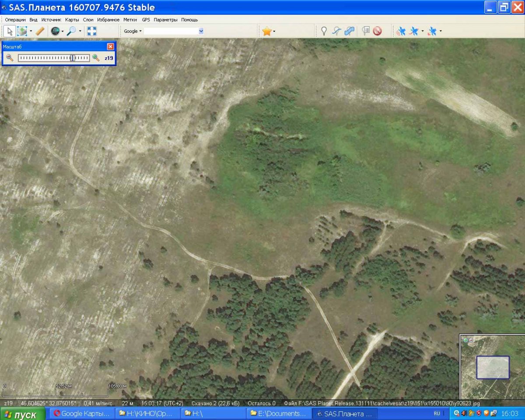Click the ruler distance measurement tool
This screenshot has height=420, width=525.
click(40, 31)
